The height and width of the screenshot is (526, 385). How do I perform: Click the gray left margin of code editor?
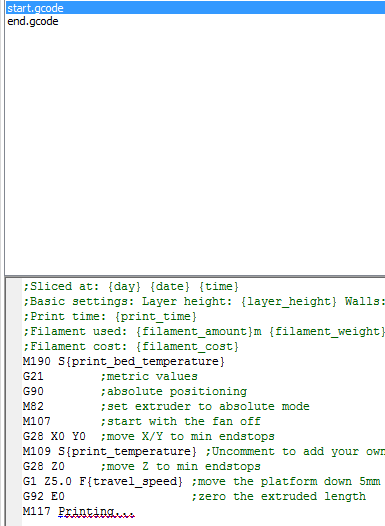[x=15, y=403]
